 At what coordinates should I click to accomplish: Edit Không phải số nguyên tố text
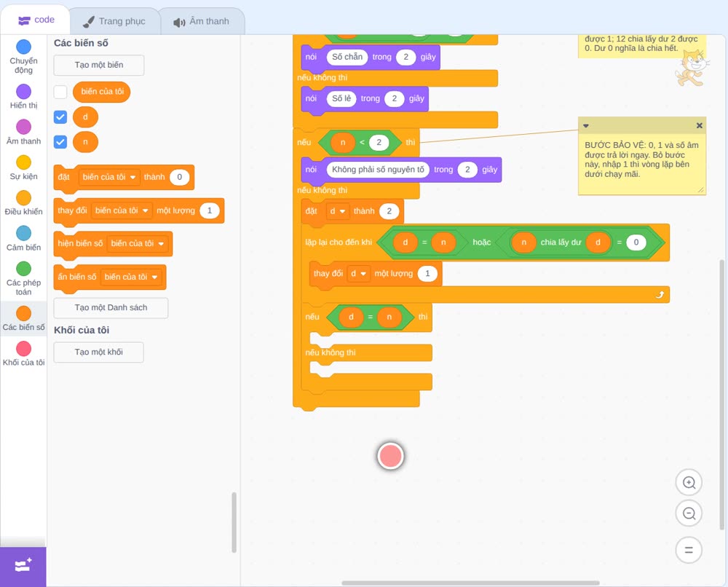click(x=378, y=170)
